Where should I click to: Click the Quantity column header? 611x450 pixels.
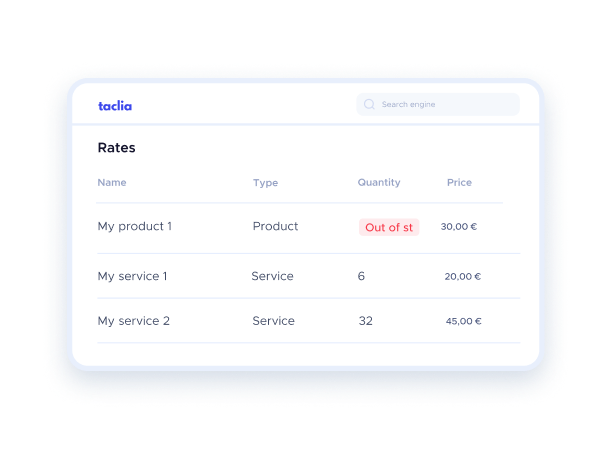click(379, 183)
